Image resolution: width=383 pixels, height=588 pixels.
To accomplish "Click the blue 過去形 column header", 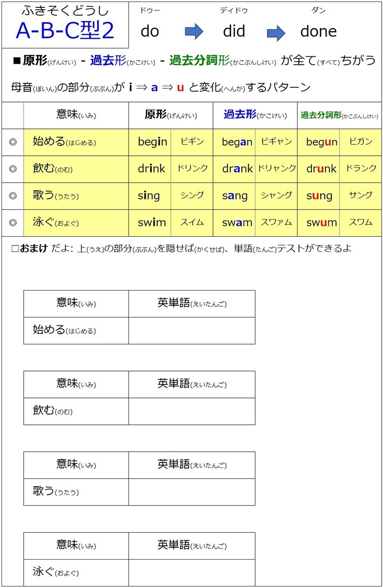I will pyautogui.click(x=255, y=115).
